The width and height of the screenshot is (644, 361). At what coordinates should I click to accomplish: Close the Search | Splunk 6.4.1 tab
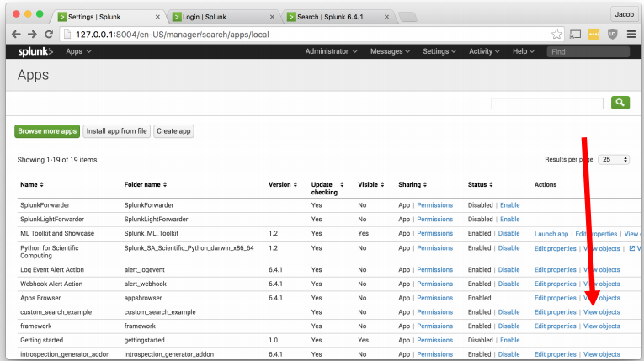(x=386, y=17)
